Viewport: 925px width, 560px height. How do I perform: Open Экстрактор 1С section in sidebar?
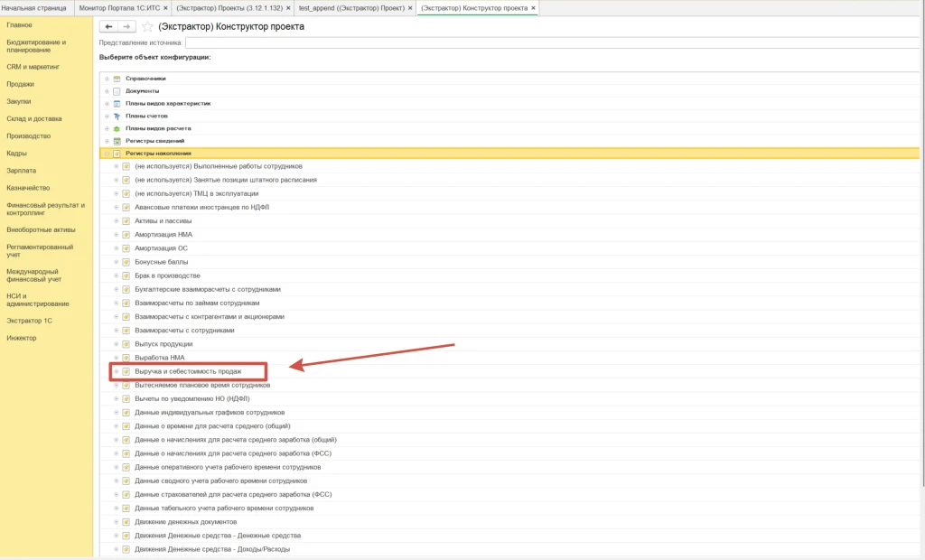[30, 321]
